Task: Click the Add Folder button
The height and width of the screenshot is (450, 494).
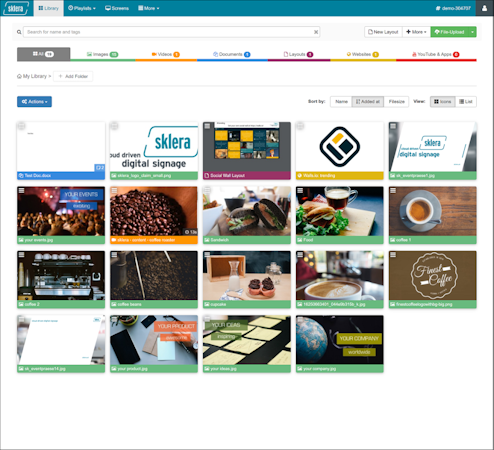Action: click(x=73, y=76)
